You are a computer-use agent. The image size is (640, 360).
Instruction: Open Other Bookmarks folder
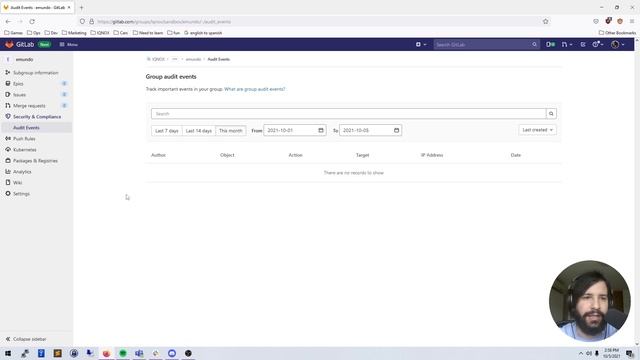coord(617,33)
